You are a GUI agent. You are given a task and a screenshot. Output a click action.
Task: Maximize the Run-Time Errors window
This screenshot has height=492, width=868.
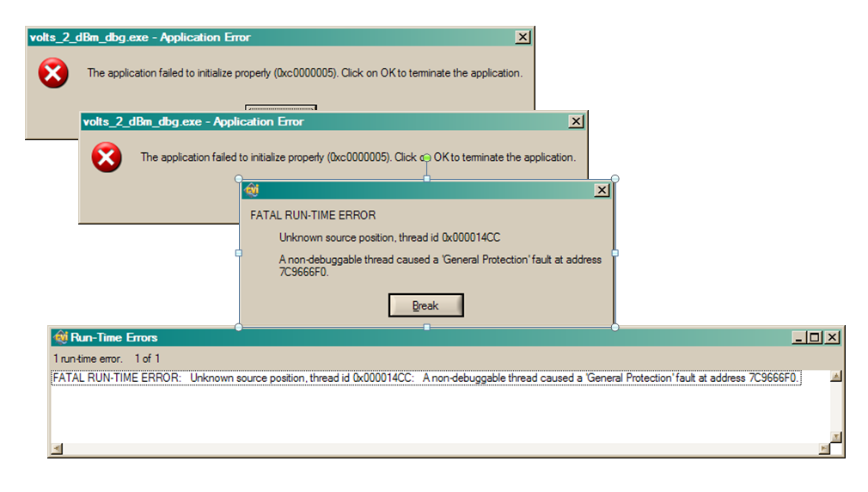point(815,337)
